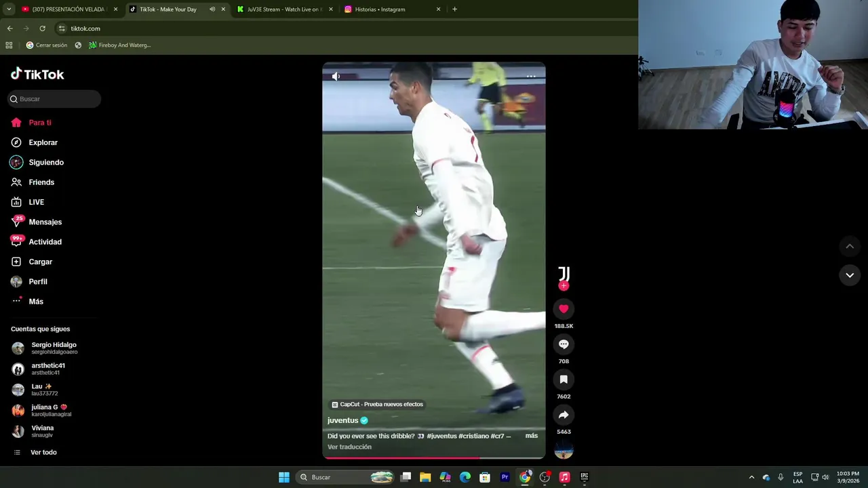Open Microsoft Edge from taskbar
Screen dimensions: 868x488
(465, 477)
